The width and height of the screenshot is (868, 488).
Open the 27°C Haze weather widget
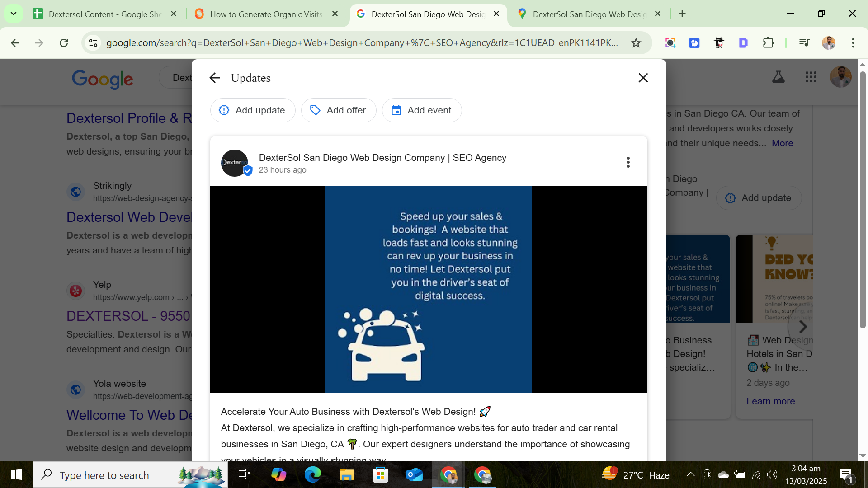635,475
